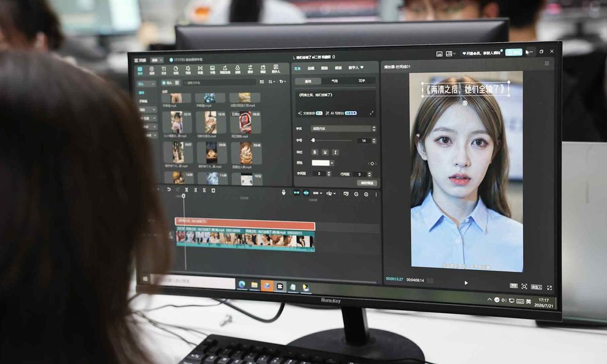This screenshot has height=364, width=607.
Task: Undo the last edit in timeline toolbar
Action: coord(169,190)
